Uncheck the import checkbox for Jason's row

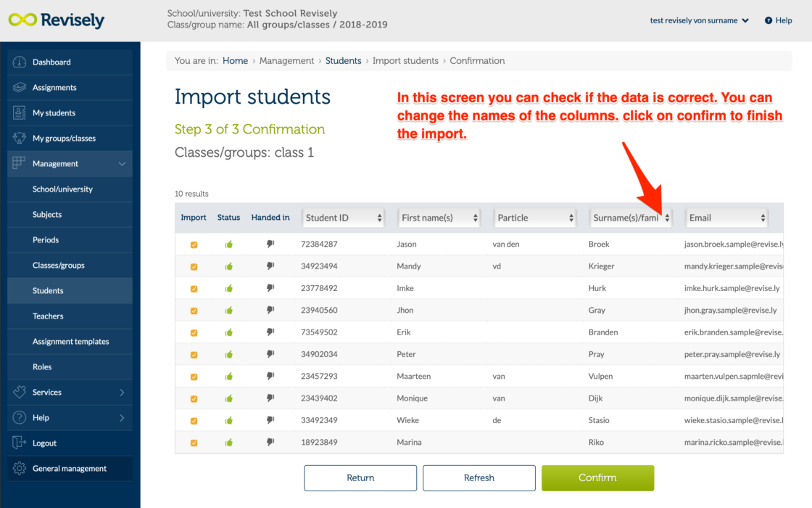pos(194,245)
